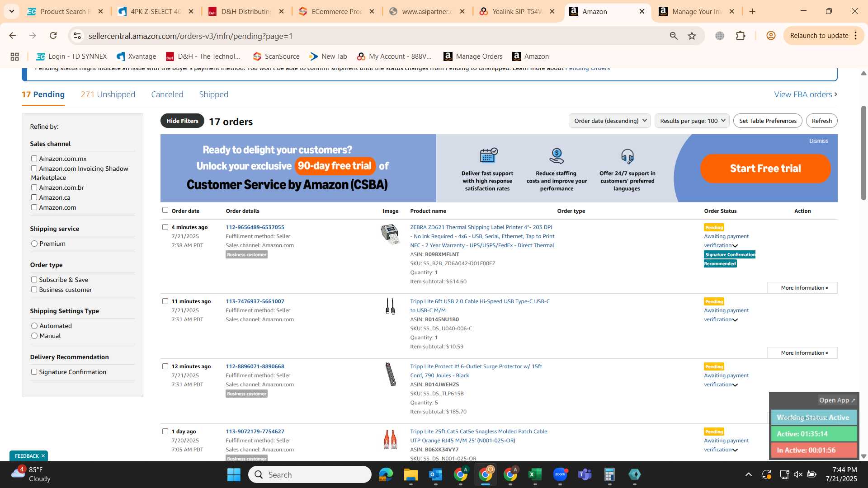
Task: Check Amazon.com Invoicing Shadow Marketplace box
Action: pyautogui.click(x=34, y=168)
